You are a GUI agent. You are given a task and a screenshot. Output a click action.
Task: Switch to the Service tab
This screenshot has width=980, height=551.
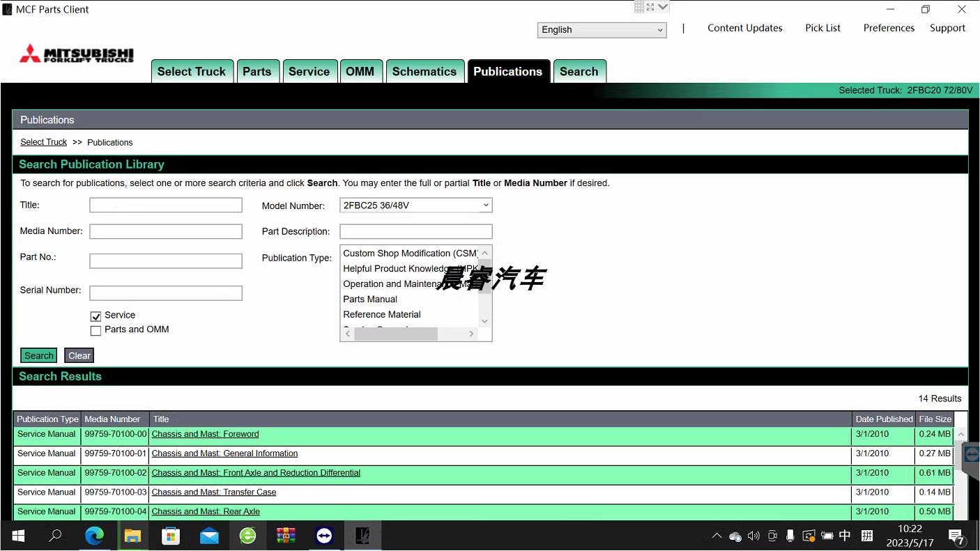click(309, 72)
